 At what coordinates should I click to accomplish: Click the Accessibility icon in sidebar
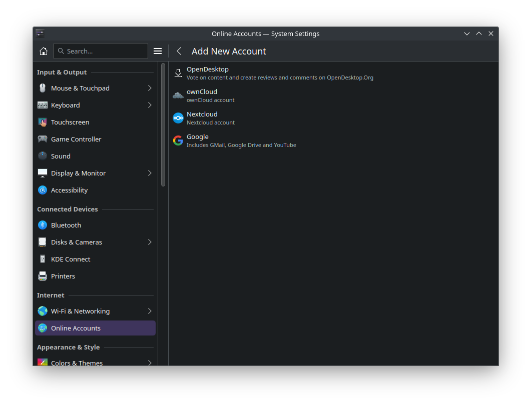43,190
